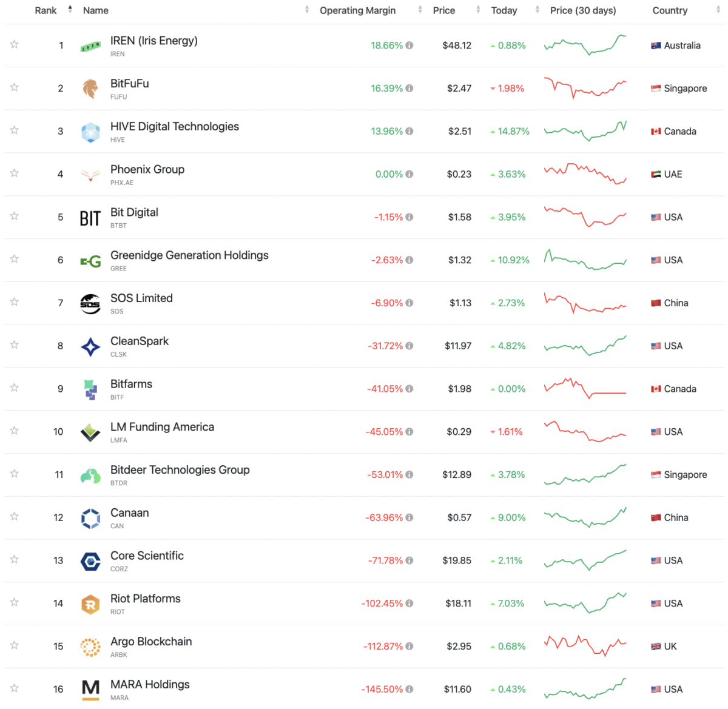The image size is (728, 709).
Task: Open the info tooltip next to IREN's operating margin
Action: tap(410, 45)
